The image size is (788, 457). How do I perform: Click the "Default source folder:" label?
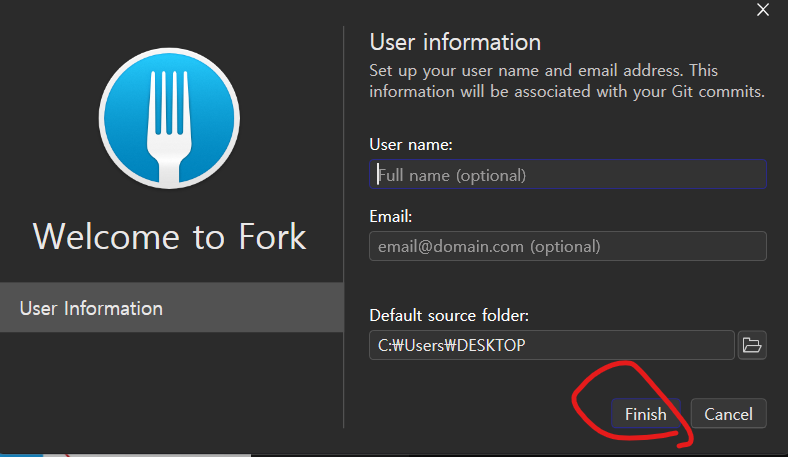click(449, 316)
